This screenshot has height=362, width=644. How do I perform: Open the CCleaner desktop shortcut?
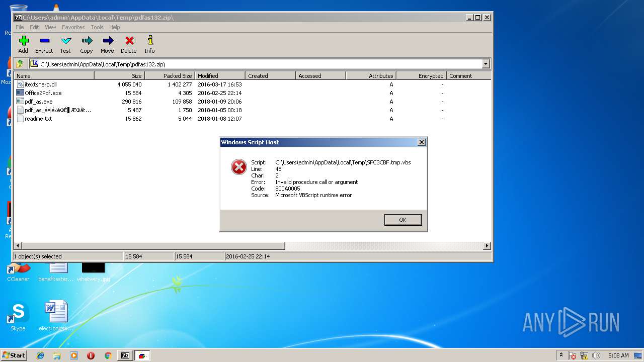(x=18, y=273)
